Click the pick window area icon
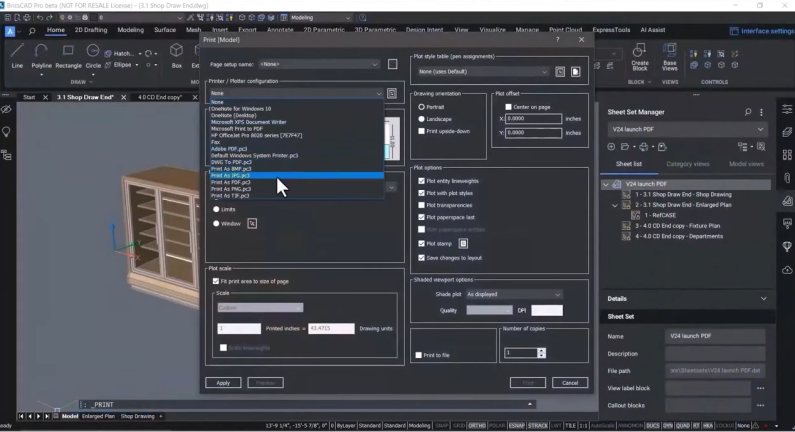Image resolution: width=795 pixels, height=432 pixels. [252, 224]
